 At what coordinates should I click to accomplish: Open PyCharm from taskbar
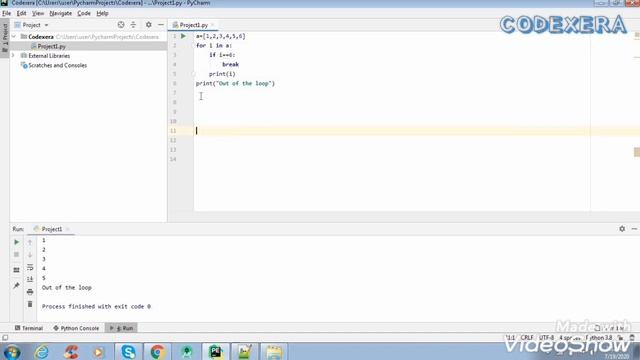click(216, 351)
